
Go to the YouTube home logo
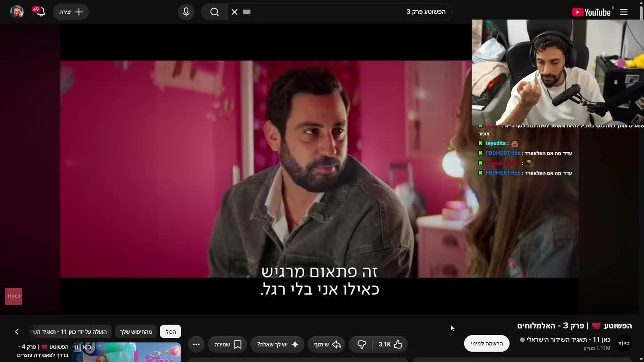tap(591, 12)
